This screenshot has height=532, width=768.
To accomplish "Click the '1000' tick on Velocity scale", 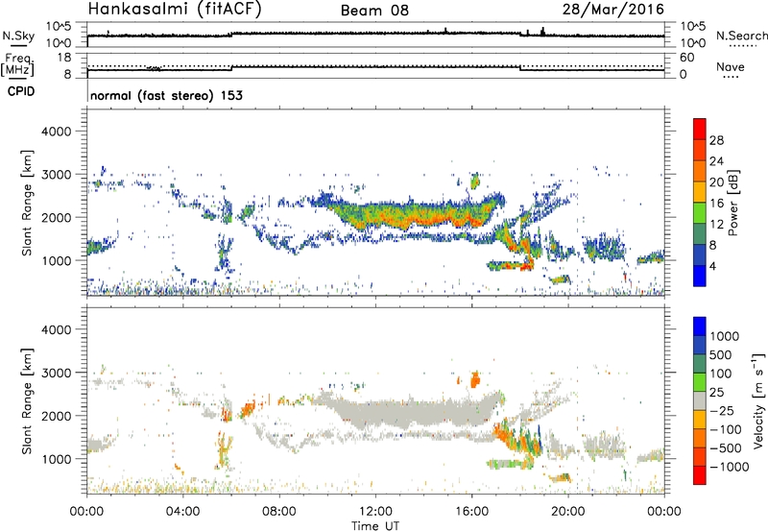I will [x=725, y=336].
